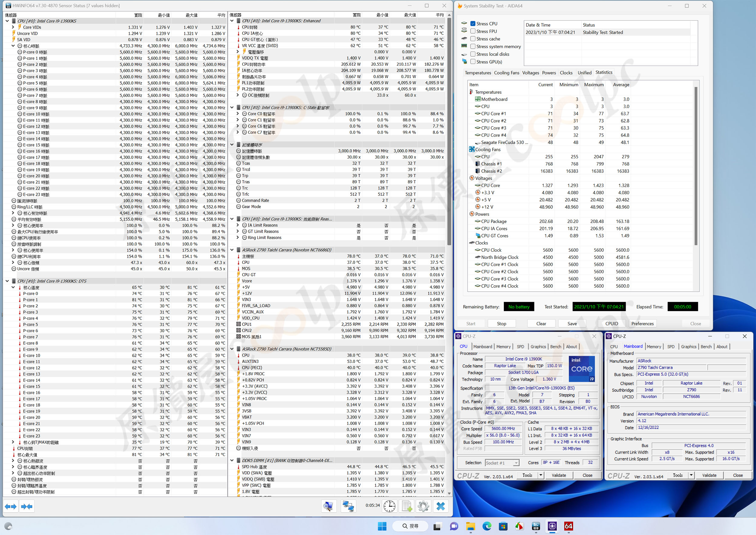This screenshot has width=756, height=535.
Task: Click HWiNFO blue X close-sensors icon
Action: coord(441,506)
